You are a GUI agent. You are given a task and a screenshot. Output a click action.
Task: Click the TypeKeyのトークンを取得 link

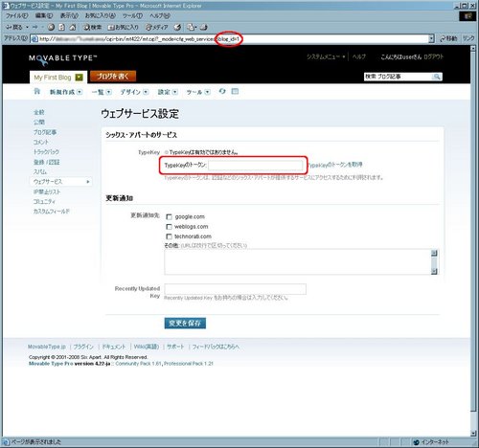tap(335, 165)
